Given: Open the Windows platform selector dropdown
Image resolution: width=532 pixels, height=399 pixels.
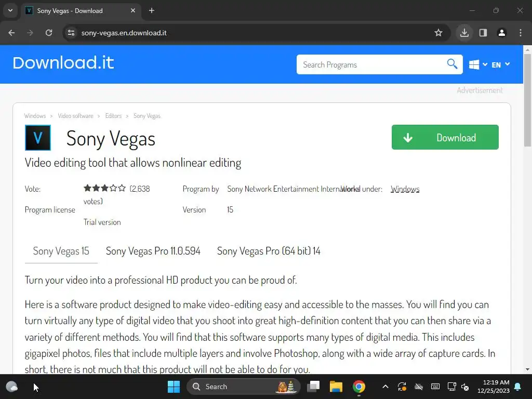Looking at the screenshot, I should click(478, 64).
